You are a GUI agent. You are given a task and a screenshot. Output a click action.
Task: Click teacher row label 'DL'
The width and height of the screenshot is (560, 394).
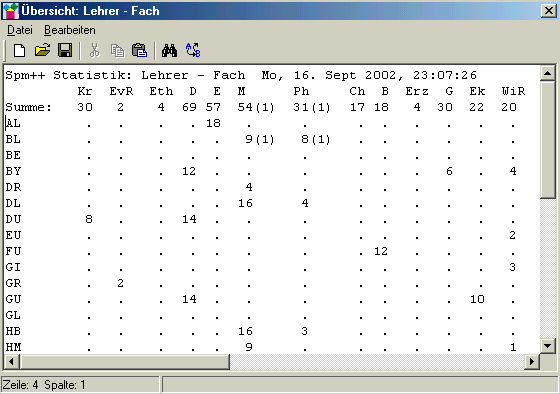pos(13,203)
